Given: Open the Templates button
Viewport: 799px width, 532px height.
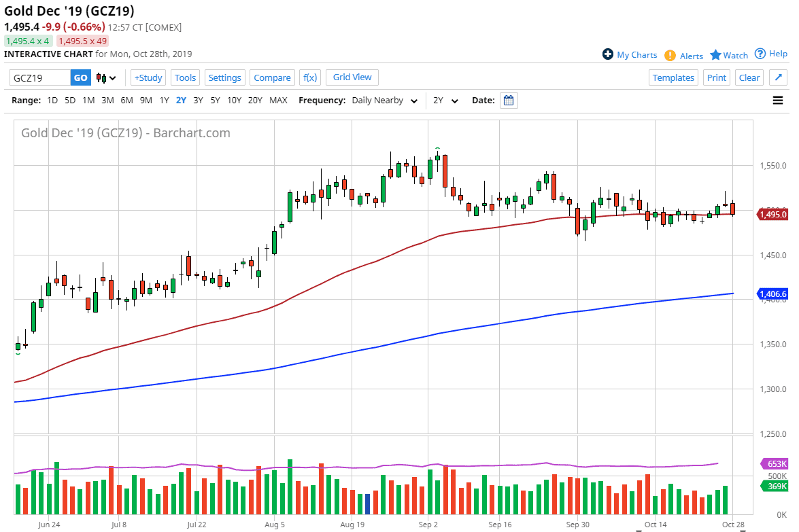Looking at the screenshot, I should coord(673,77).
